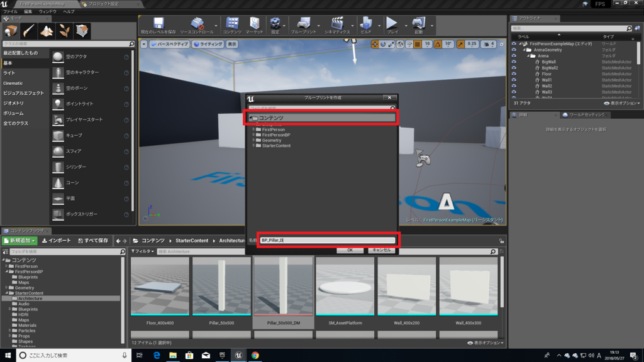Open Source Control toolbar button
The height and width of the screenshot is (362, 644).
click(197, 25)
